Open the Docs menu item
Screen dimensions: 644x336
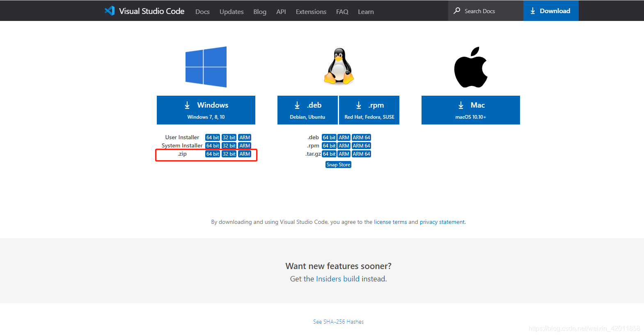click(202, 12)
